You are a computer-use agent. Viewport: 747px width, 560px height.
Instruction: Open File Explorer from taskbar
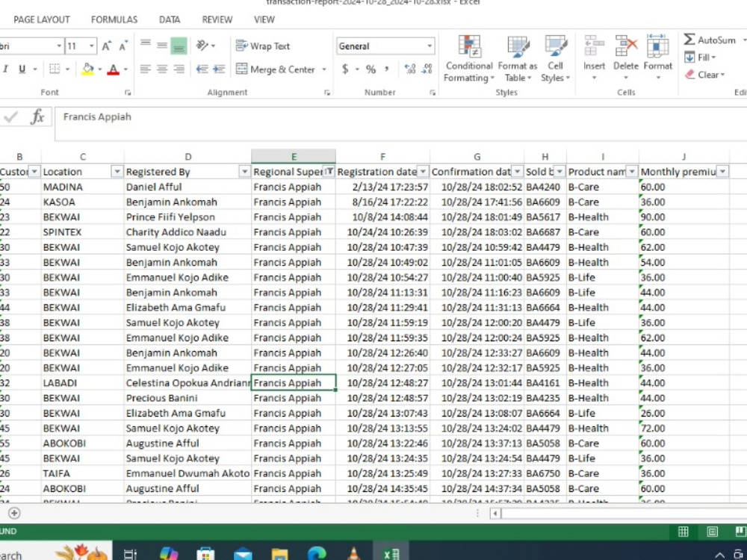coord(279,554)
